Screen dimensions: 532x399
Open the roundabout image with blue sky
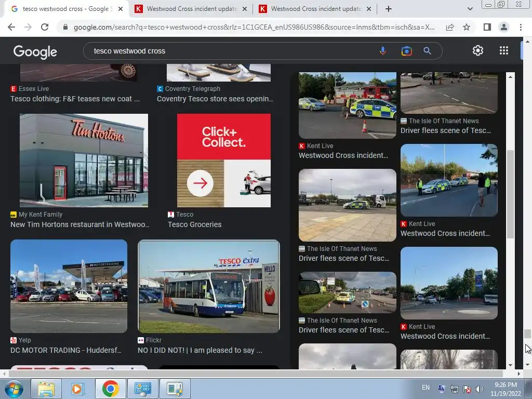click(449, 283)
